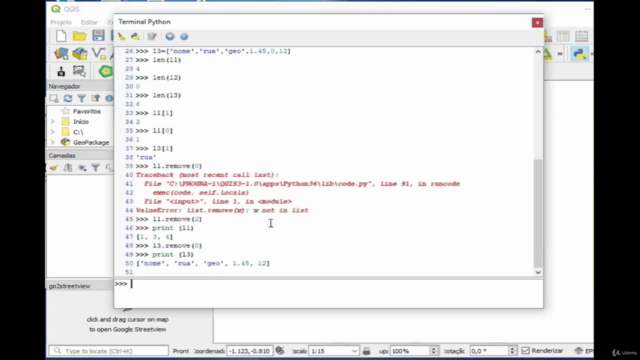Open the Projeto menu
The height and width of the screenshot is (360, 640).
tap(61, 22)
